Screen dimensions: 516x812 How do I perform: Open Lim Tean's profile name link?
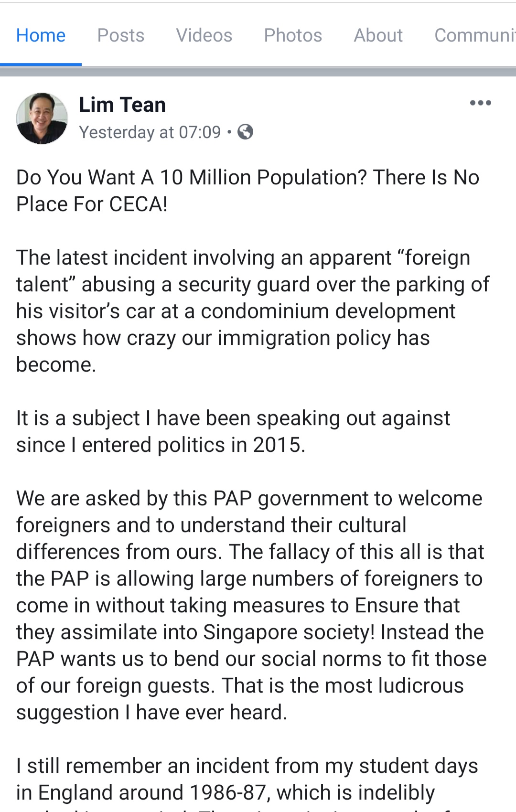pos(122,105)
